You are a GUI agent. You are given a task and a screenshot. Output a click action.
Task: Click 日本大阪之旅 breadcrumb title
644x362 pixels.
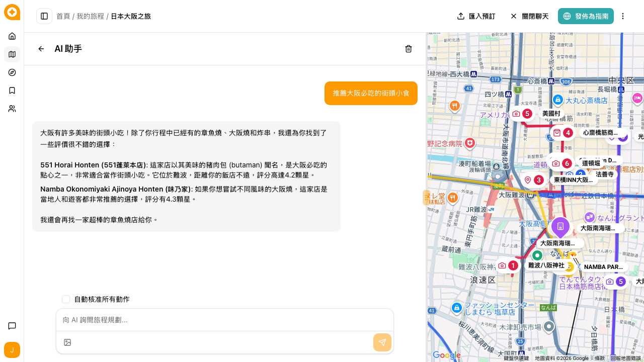(x=131, y=16)
